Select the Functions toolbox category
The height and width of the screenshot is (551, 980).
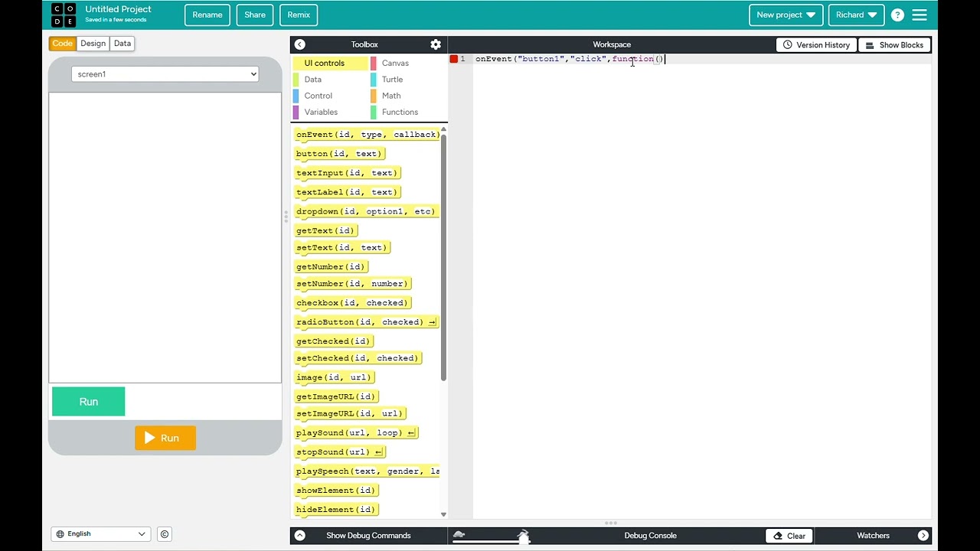tap(400, 112)
